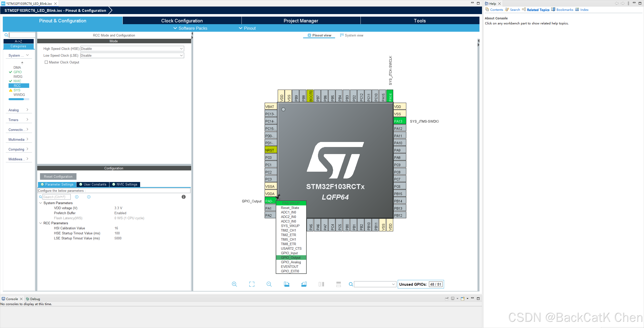Click the fit-to-screen best fit icon
Viewport: 644px width, 328px height.
[x=252, y=284]
